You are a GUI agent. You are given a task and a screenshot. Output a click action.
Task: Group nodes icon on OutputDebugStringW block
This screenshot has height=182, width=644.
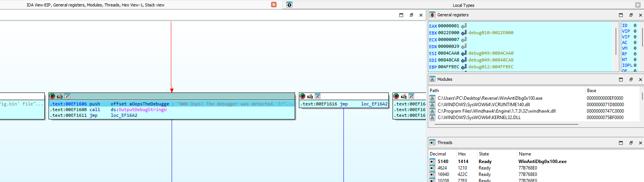pyautogui.click(x=67, y=96)
